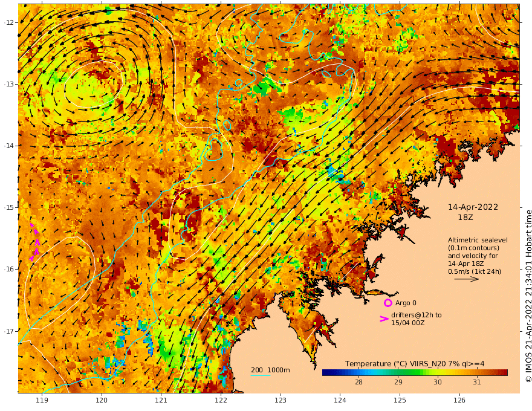Click the '15/04 00Z' legend text
The image size is (532, 411).
click(x=407, y=323)
